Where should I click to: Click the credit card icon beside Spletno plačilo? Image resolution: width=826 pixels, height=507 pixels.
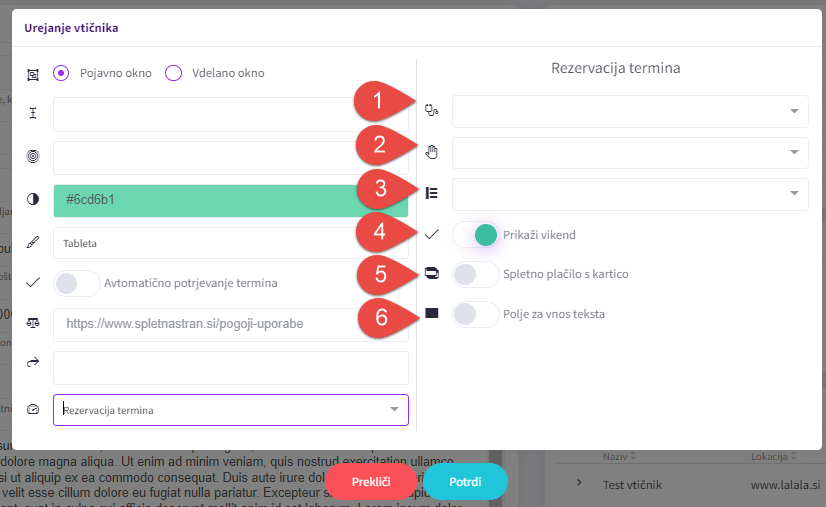pos(431,274)
